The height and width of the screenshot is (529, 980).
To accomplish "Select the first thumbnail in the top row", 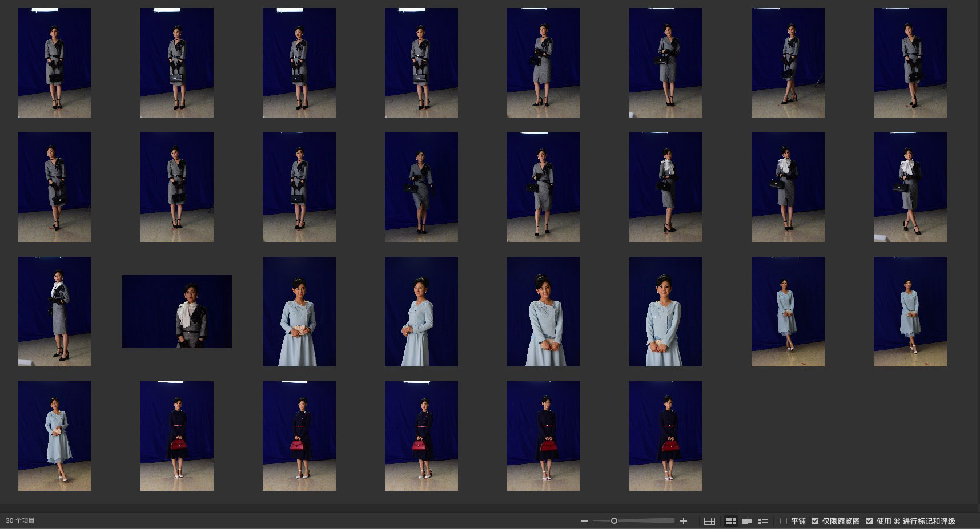I will pyautogui.click(x=55, y=63).
